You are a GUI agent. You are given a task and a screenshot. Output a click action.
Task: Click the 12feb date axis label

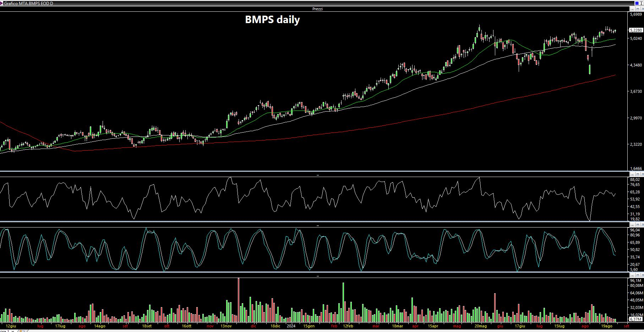(x=348, y=326)
